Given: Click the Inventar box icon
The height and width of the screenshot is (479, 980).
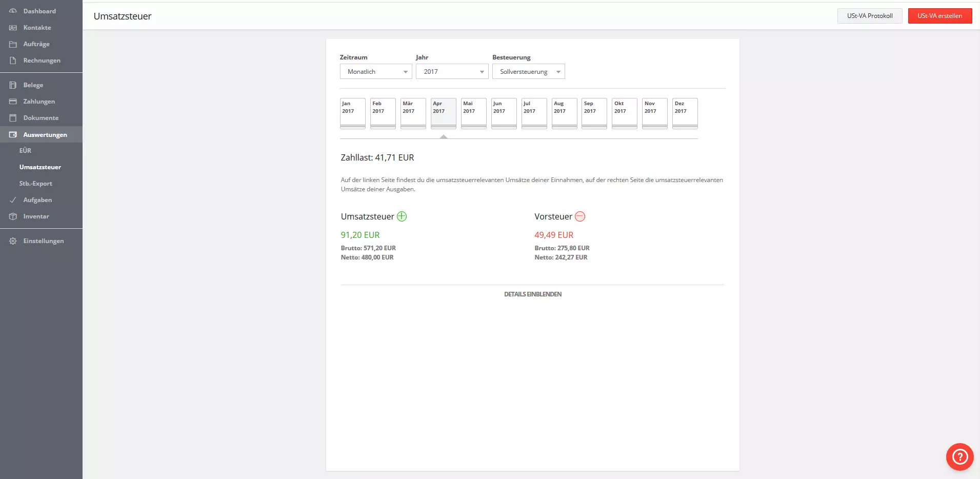Looking at the screenshot, I should 13,216.
